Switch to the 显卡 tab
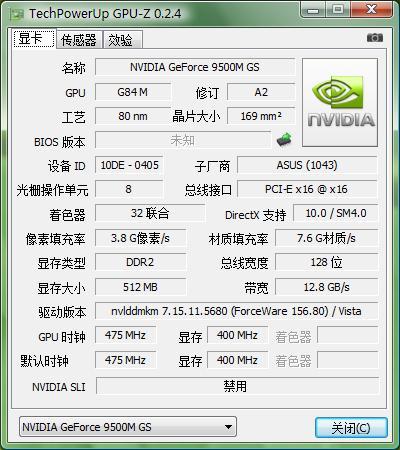The image size is (400, 450). [x=34, y=39]
